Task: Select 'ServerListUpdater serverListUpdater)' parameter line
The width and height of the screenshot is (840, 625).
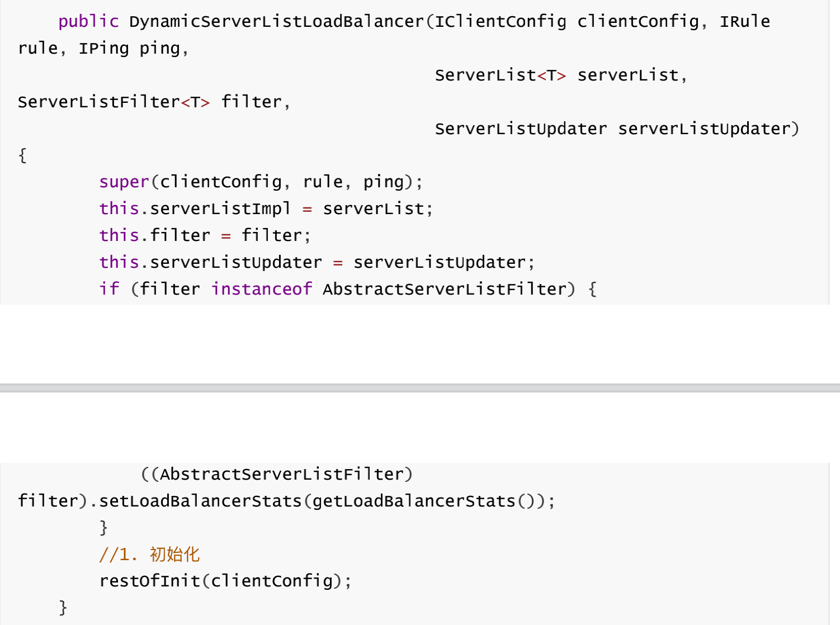Action: (617, 129)
